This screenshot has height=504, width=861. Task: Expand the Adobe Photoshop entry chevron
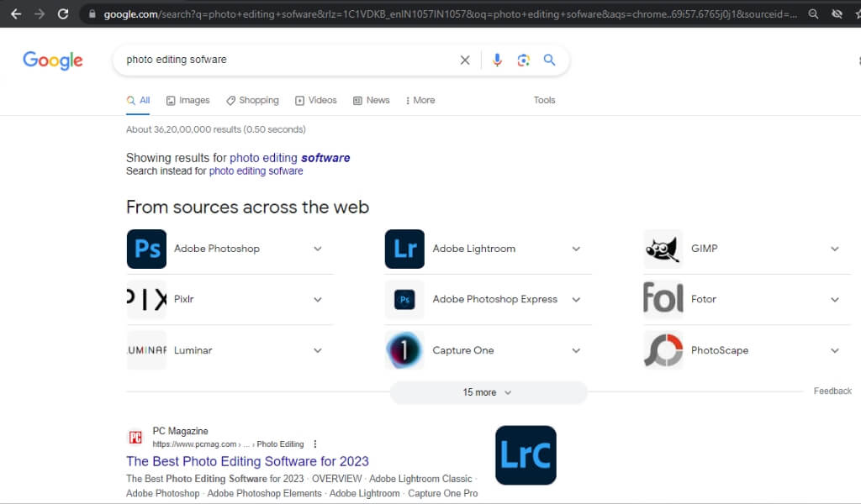click(318, 249)
